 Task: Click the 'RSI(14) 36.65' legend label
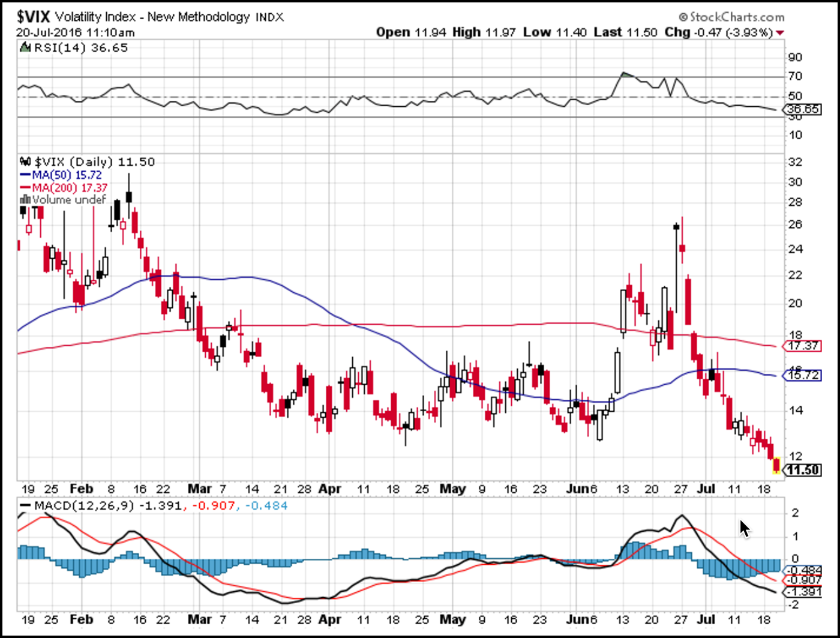coord(80,47)
